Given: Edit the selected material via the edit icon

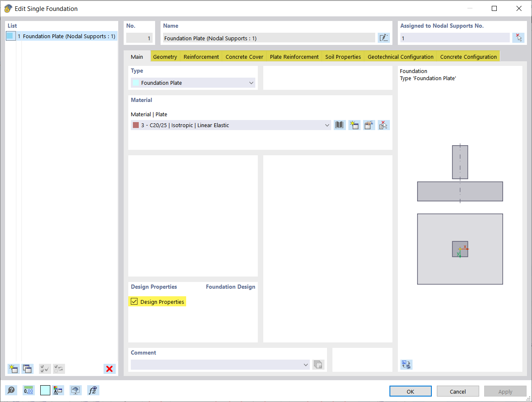Looking at the screenshot, I should click(x=369, y=125).
